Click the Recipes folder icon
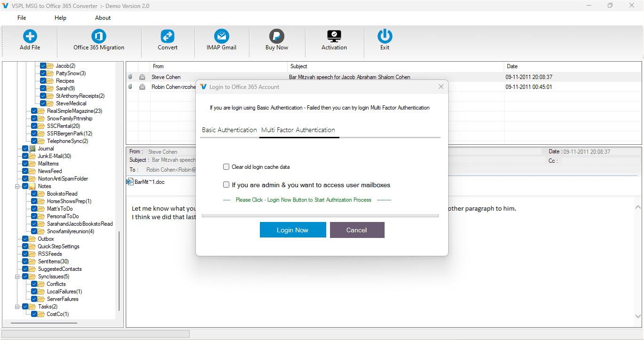This screenshot has height=340, width=644. (50, 81)
